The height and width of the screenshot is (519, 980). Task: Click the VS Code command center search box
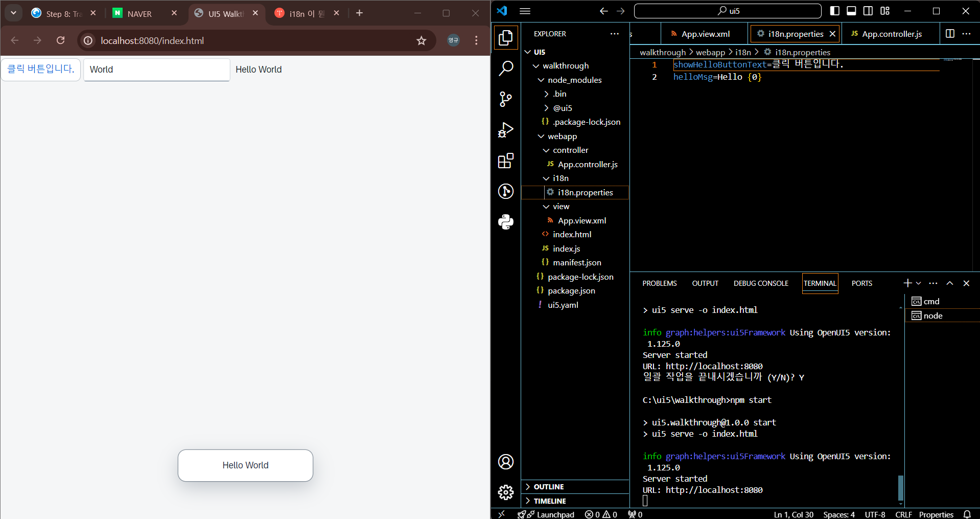(728, 11)
